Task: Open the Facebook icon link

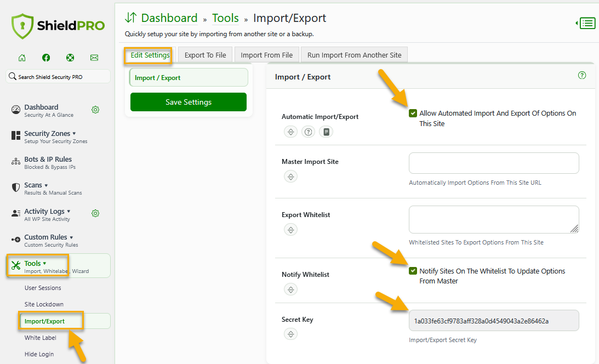Action: (x=46, y=58)
